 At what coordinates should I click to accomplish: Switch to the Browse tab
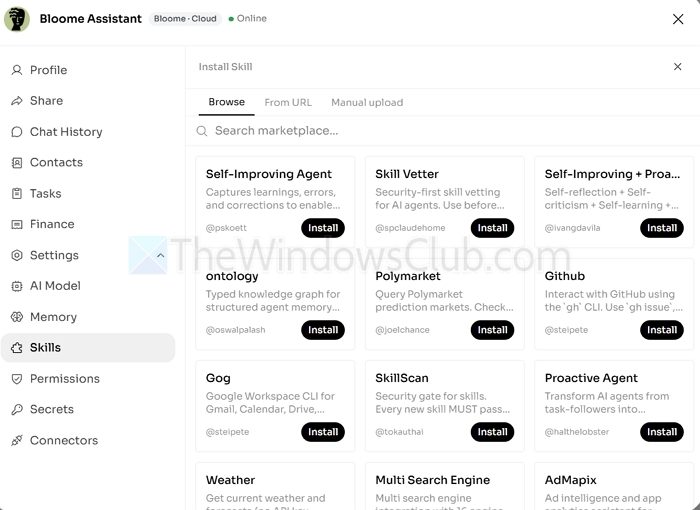pos(226,102)
